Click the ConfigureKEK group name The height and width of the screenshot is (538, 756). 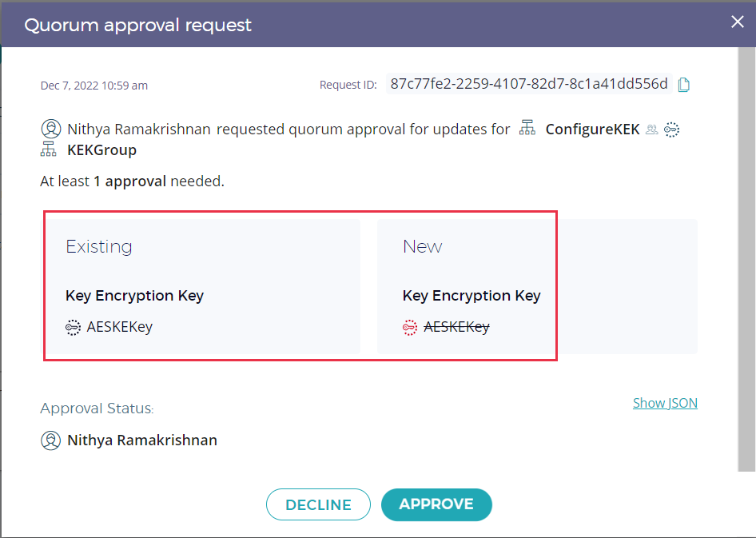pos(592,129)
